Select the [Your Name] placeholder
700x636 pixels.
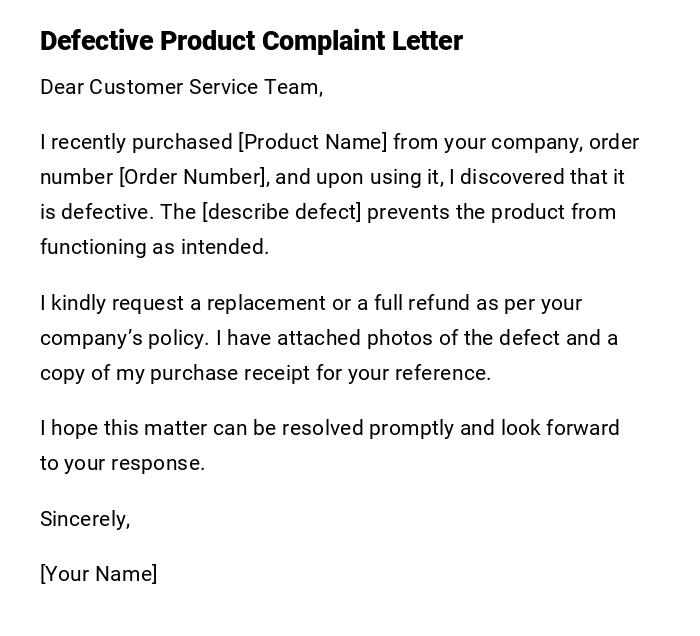(x=98, y=574)
